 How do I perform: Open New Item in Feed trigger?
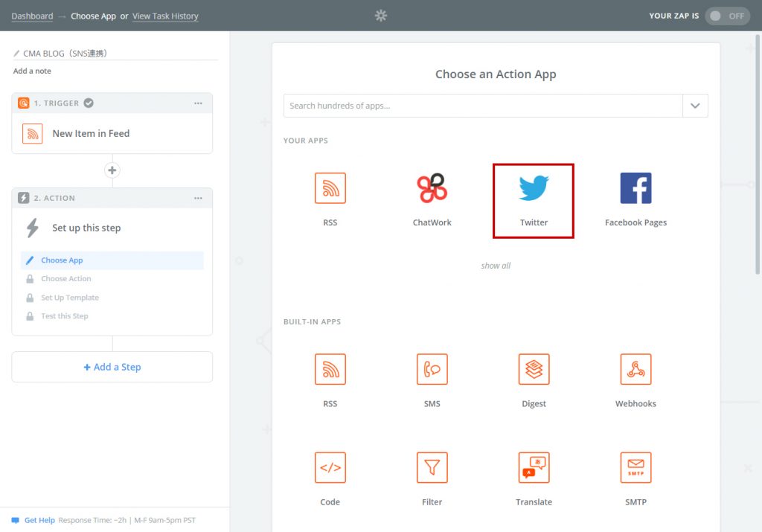(91, 134)
